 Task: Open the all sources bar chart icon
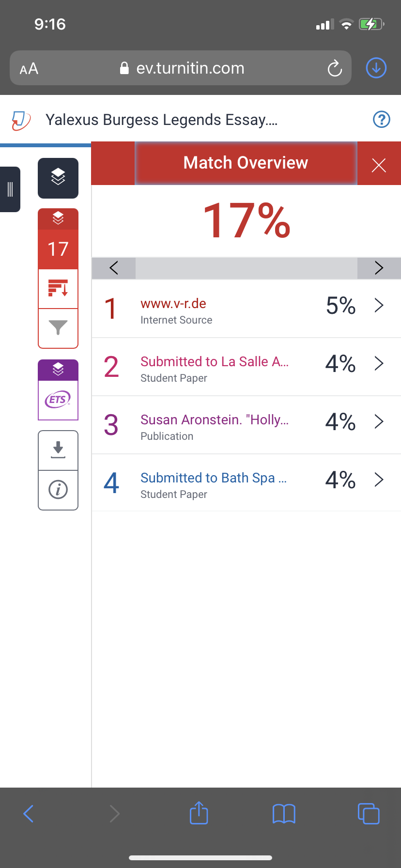[58, 289]
